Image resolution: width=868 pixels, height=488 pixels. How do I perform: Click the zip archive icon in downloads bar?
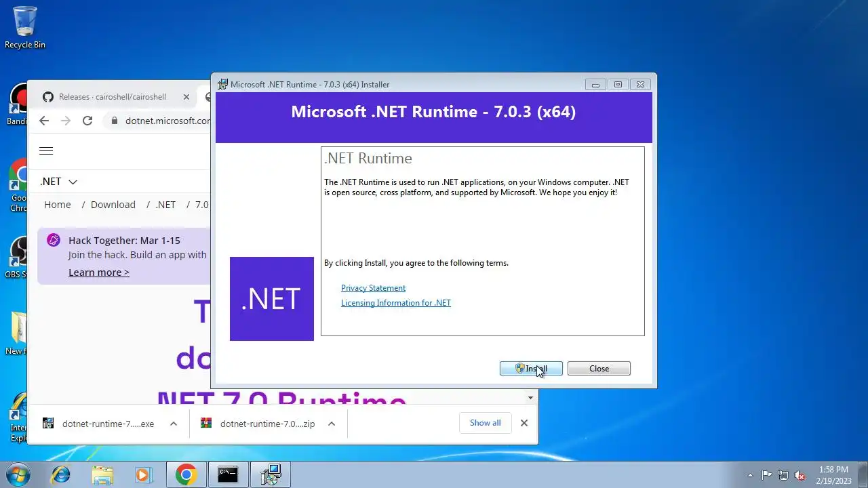coord(206,423)
